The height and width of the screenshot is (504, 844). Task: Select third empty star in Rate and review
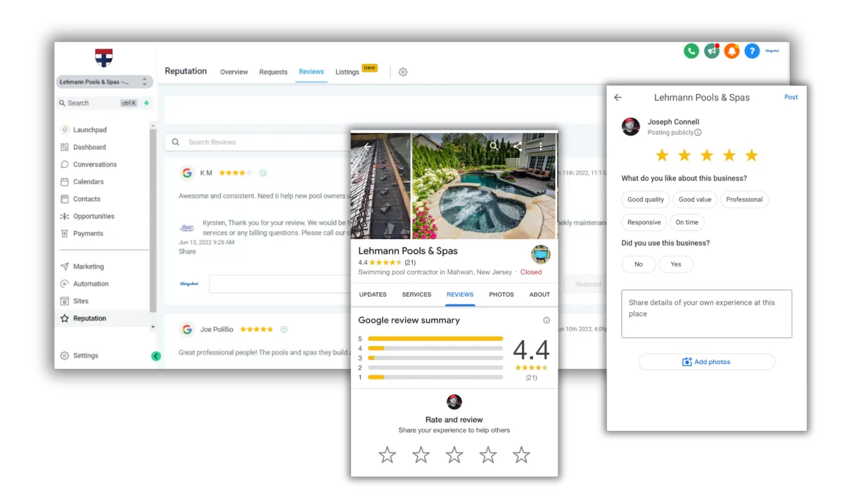click(x=454, y=455)
